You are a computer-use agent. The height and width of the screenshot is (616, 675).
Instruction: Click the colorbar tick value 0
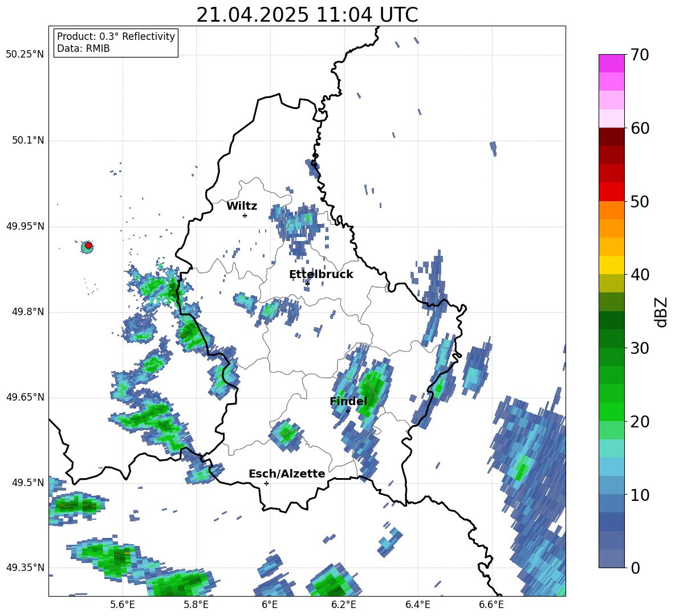(635, 568)
